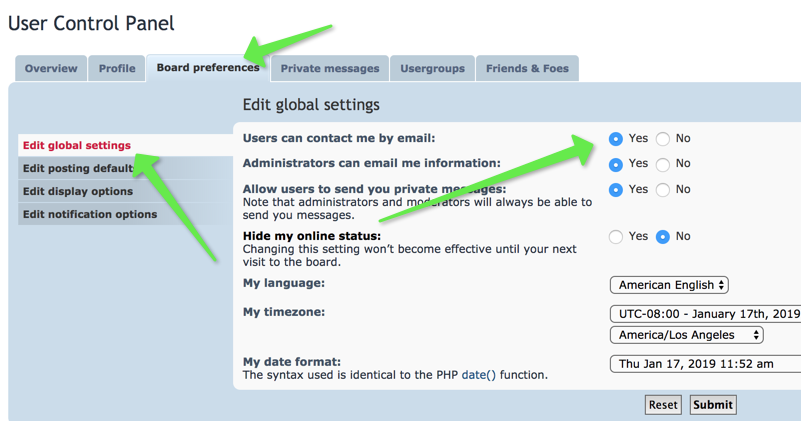Open the Private messages tab
This screenshot has width=801, height=421.
(x=329, y=68)
